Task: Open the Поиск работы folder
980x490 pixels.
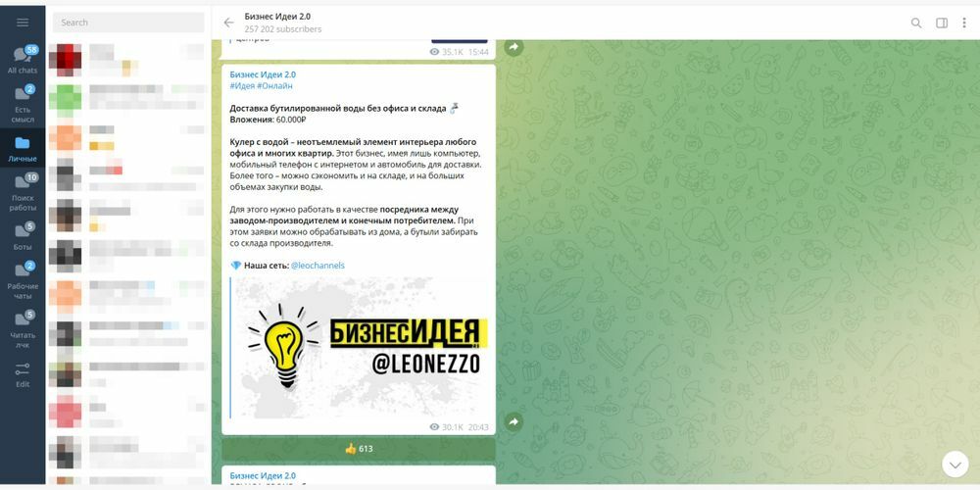Action: 23,192
